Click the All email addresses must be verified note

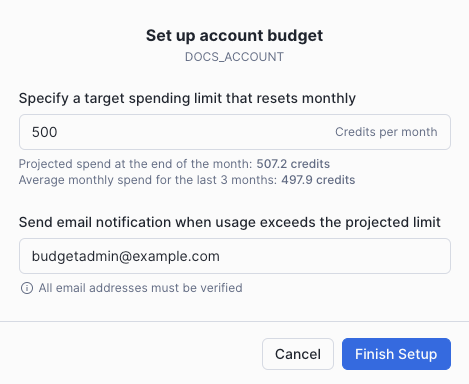(140, 288)
